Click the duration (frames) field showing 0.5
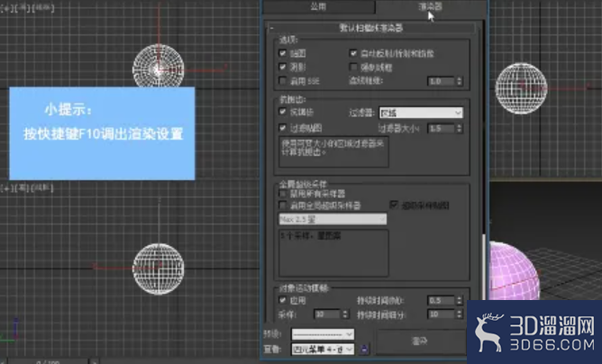The width and height of the screenshot is (602, 364). point(441,300)
